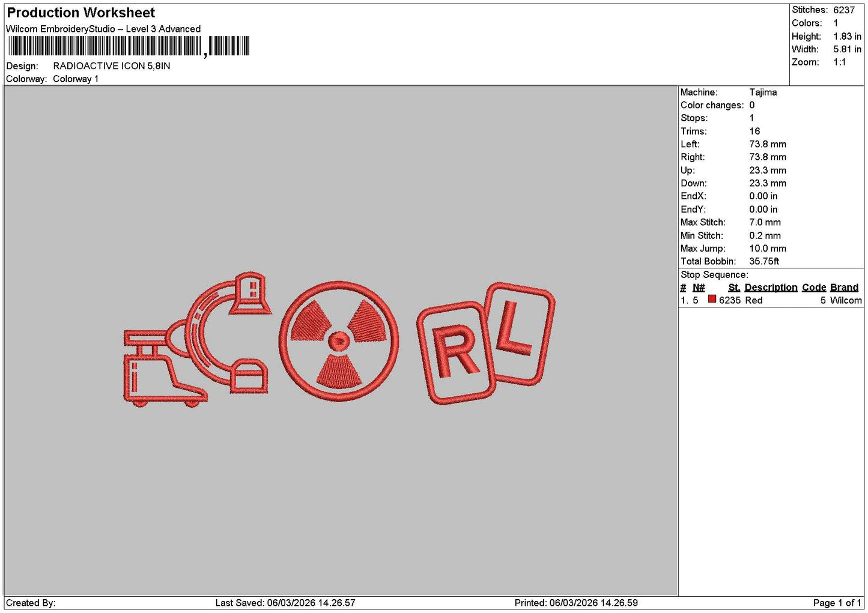This screenshot has width=868, height=613.
Task: Click the C-arm X-ray machine embroidery design
Action: pos(198,340)
